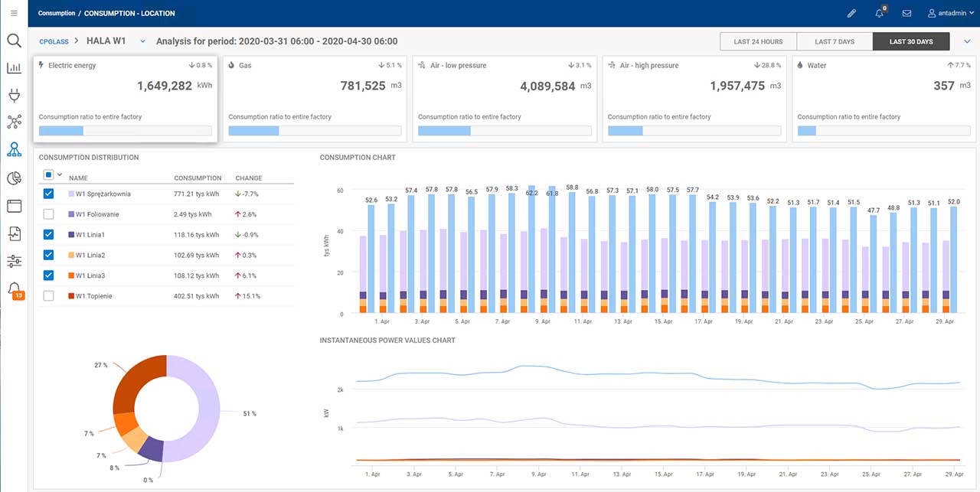Select the Last 7 Days tab
The height and width of the screenshot is (492, 980).
pos(835,41)
